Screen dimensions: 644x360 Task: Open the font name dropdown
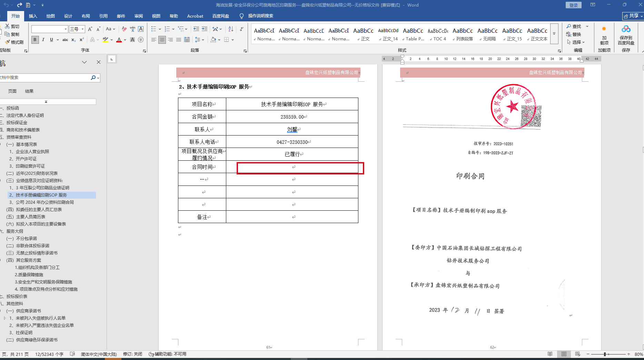point(66,29)
